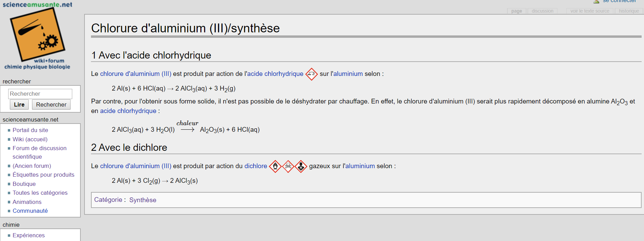Follow the 'dichlore' link
This screenshot has height=241, width=644.
click(256, 166)
